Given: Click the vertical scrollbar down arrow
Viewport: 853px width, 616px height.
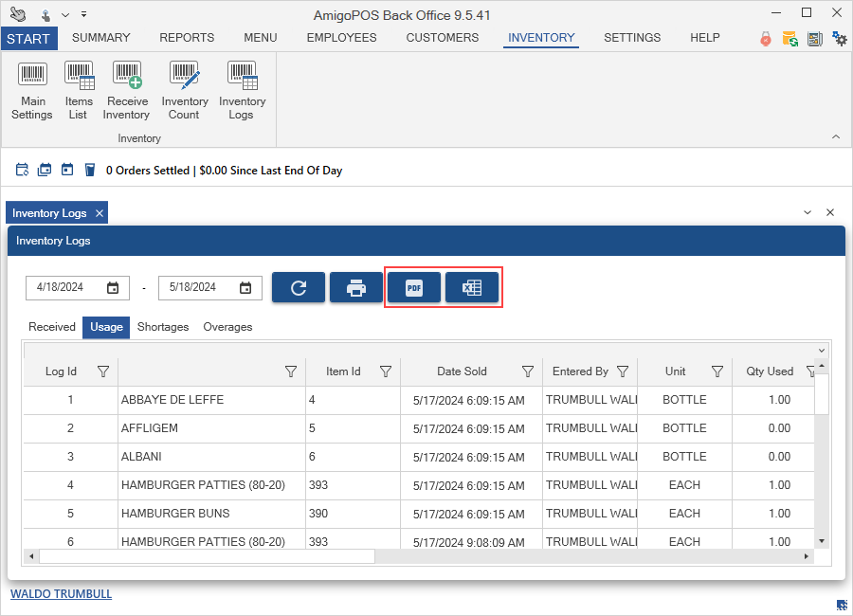Looking at the screenshot, I should click(x=822, y=541).
